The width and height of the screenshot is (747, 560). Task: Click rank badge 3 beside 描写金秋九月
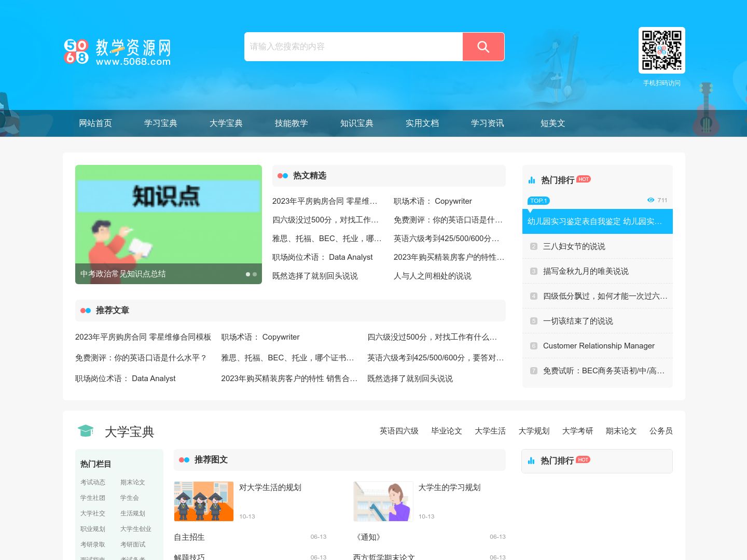pos(533,271)
